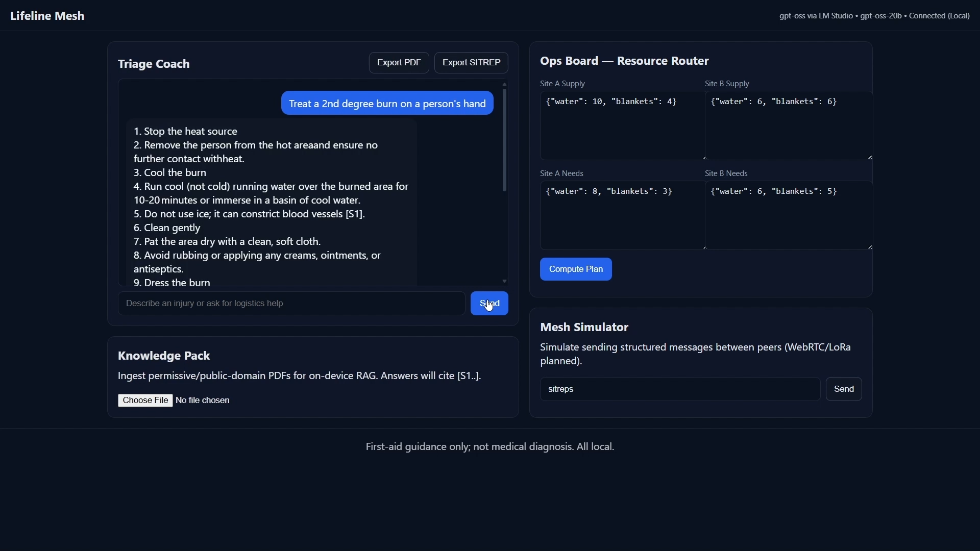Click the Export SITREP button
Viewport: 980px width, 551px height.
click(471, 63)
